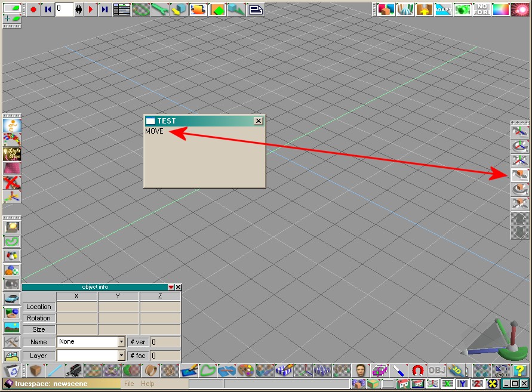Open the Name dropdown in object info
This screenshot has width=532, height=392.
click(x=121, y=342)
